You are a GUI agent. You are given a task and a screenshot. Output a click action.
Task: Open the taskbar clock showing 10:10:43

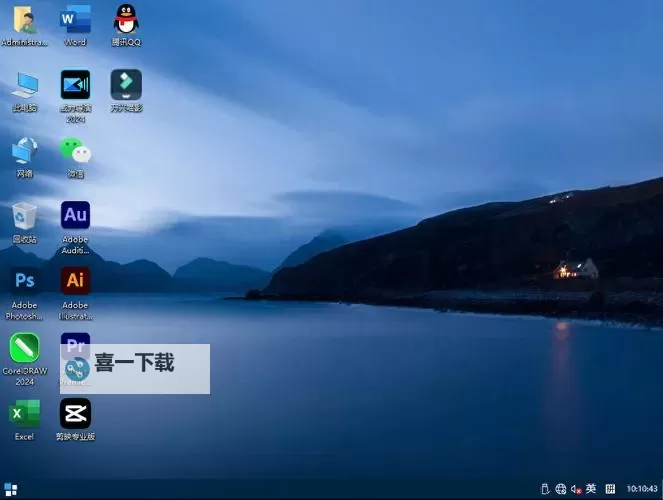tap(642, 489)
